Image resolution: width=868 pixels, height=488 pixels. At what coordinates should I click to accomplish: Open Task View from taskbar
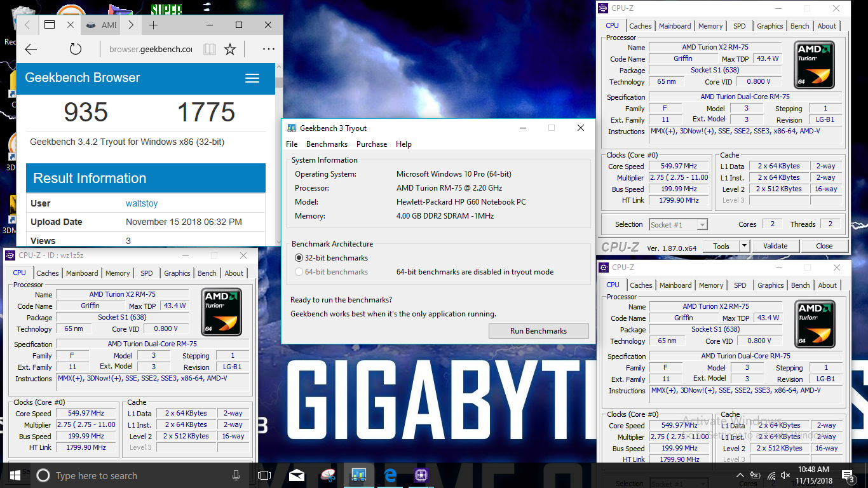[x=264, y=475]
